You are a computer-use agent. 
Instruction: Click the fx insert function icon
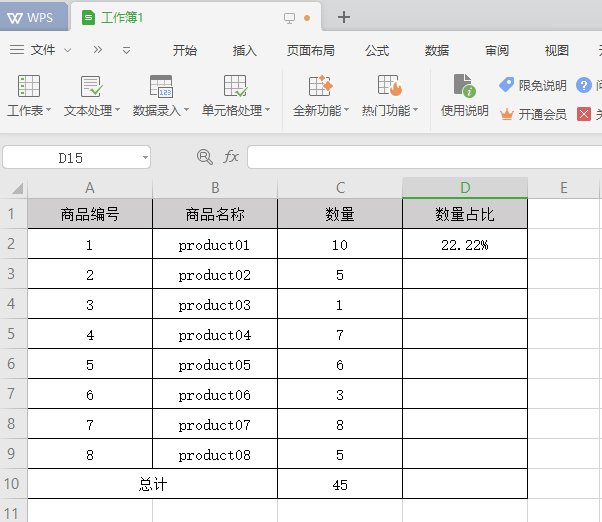click(x=231, y=157)
